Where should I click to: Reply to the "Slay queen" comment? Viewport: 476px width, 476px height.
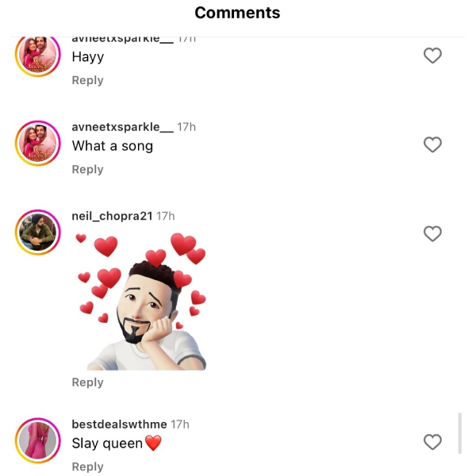(87, 466)
